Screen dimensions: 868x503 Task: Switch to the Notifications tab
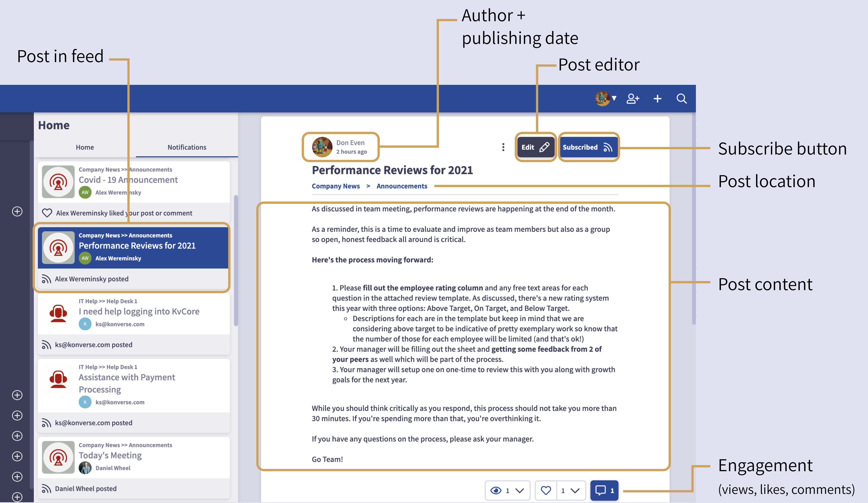tap(187, 147)
